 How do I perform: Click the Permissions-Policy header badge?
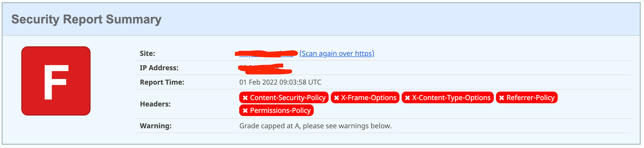[x=277, y=110]
